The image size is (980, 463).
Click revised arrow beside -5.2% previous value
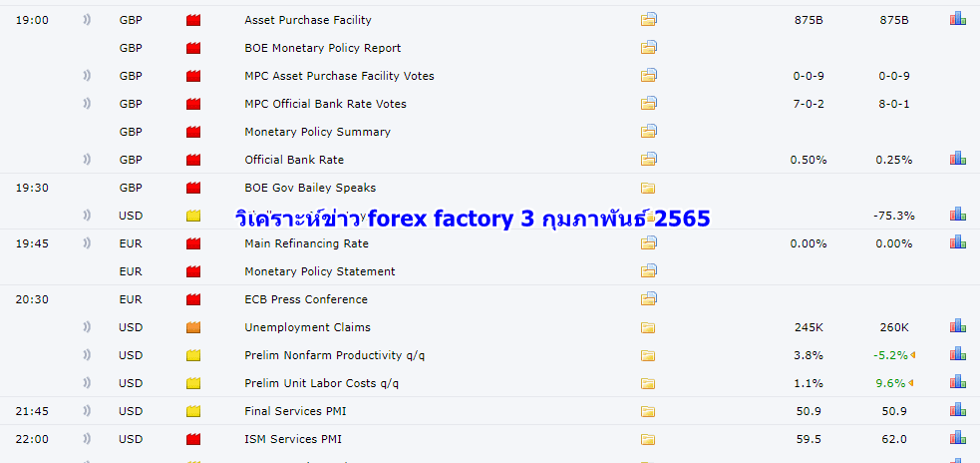(x=912, y=355)
